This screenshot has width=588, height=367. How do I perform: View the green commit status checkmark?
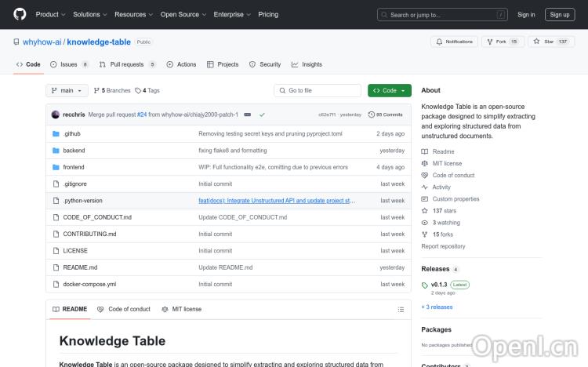click(x=262, y=114)
